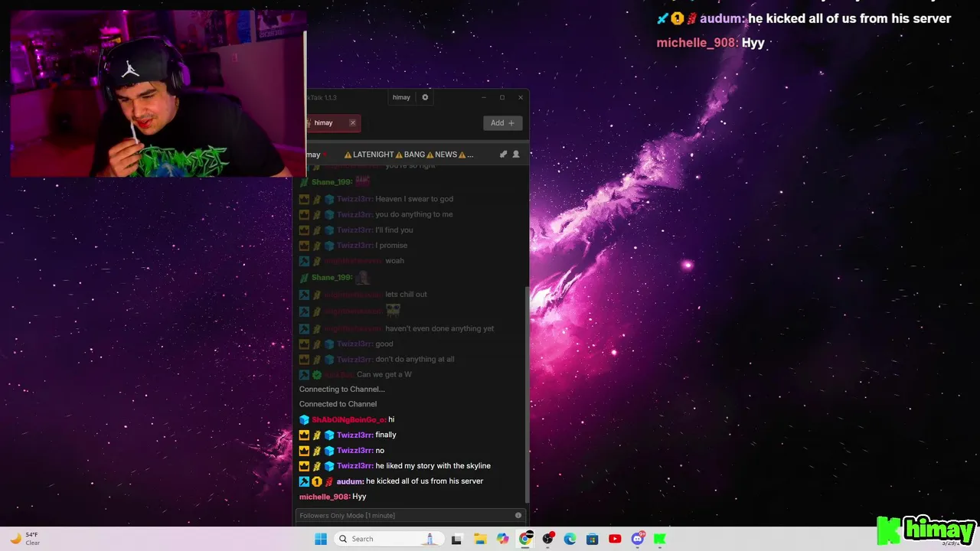Open File Explorer from the taskbar
The image size is (980, 551).
(x=480, y=539)
